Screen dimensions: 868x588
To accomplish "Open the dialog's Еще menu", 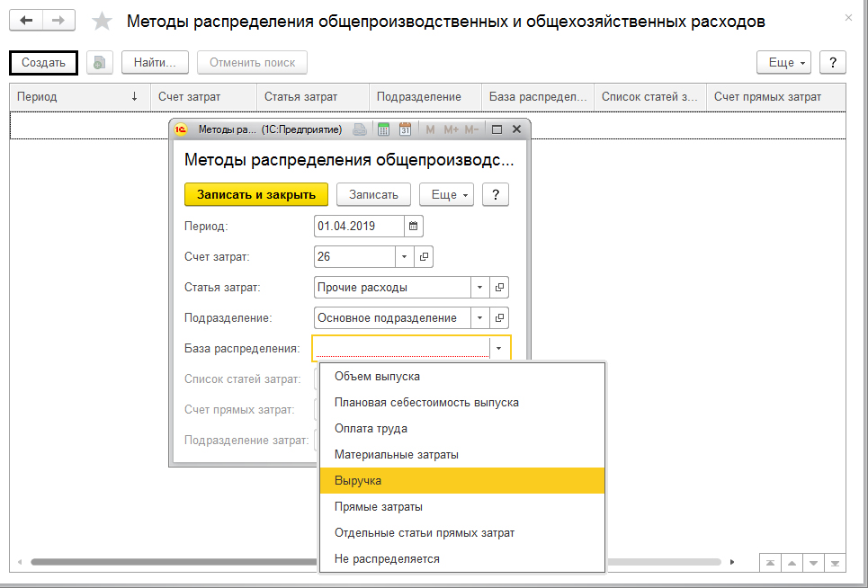I will pyautogui.click(x=447, y=195).
